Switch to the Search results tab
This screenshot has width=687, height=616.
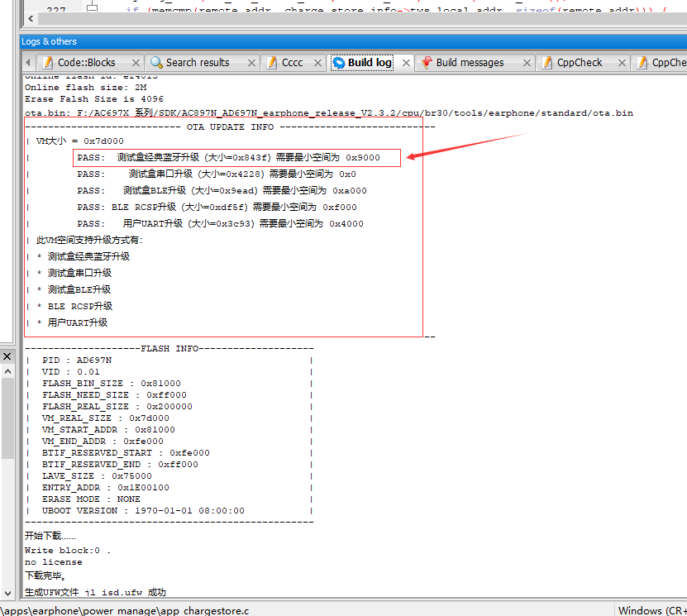[197, 63]
